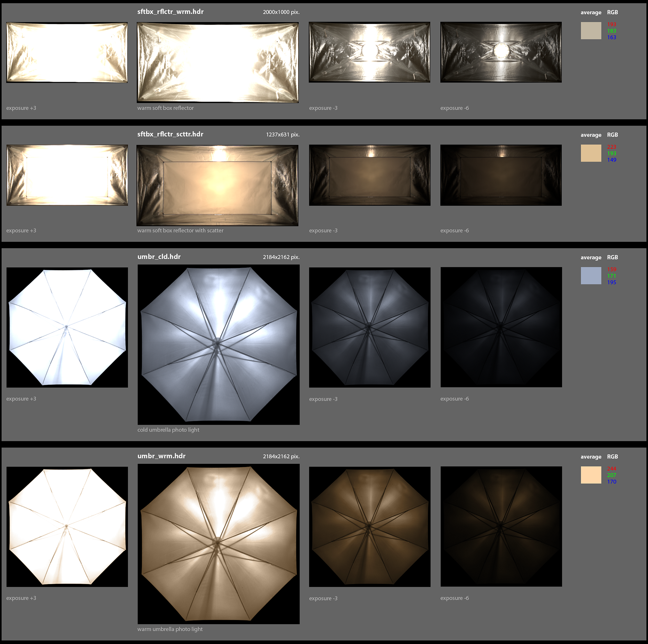Click the beige average color swatch of sftbx_rflctr_wrm

pyautogui.click(x=591, y=31)
